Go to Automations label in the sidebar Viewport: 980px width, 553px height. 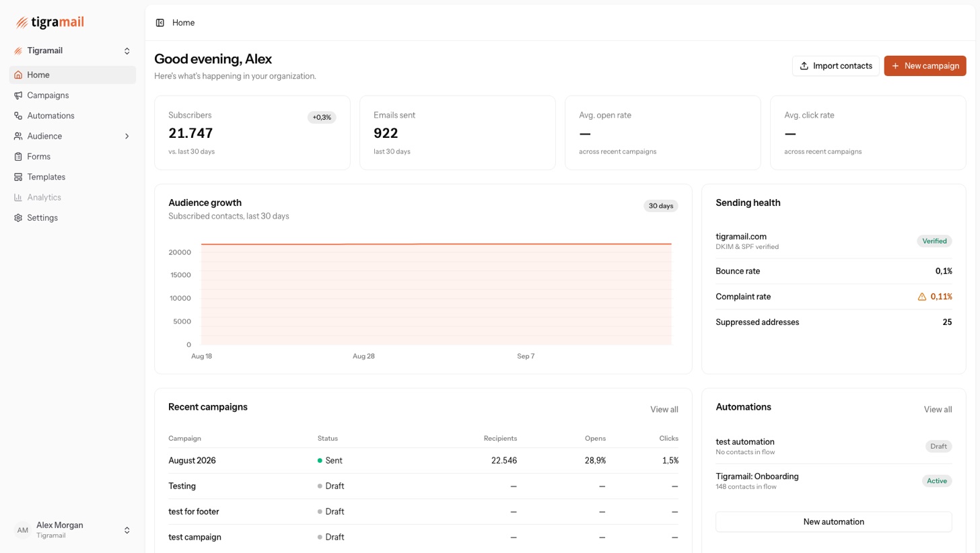pyautogui.click(x=50, y=116)
